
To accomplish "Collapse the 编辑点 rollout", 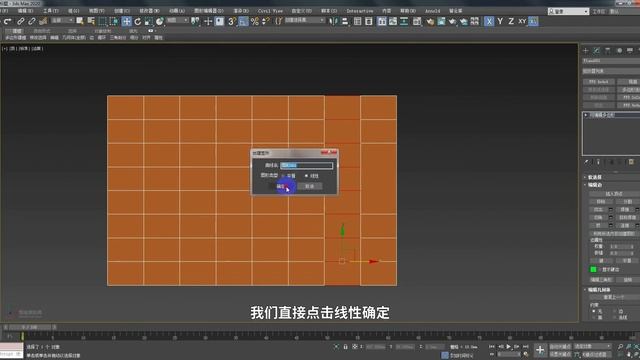I will 594,185.
